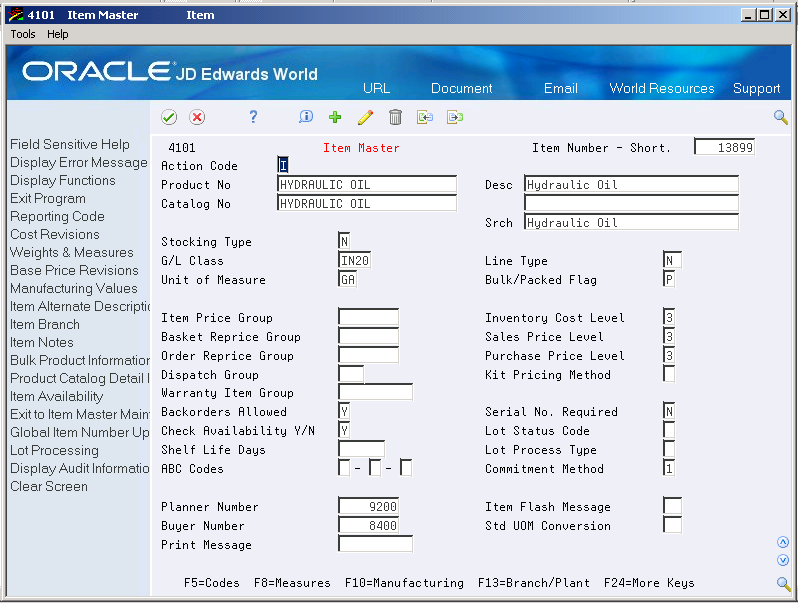Click the top-right magnifier search icon
This screenshot has width=798, height=603.
781,117
